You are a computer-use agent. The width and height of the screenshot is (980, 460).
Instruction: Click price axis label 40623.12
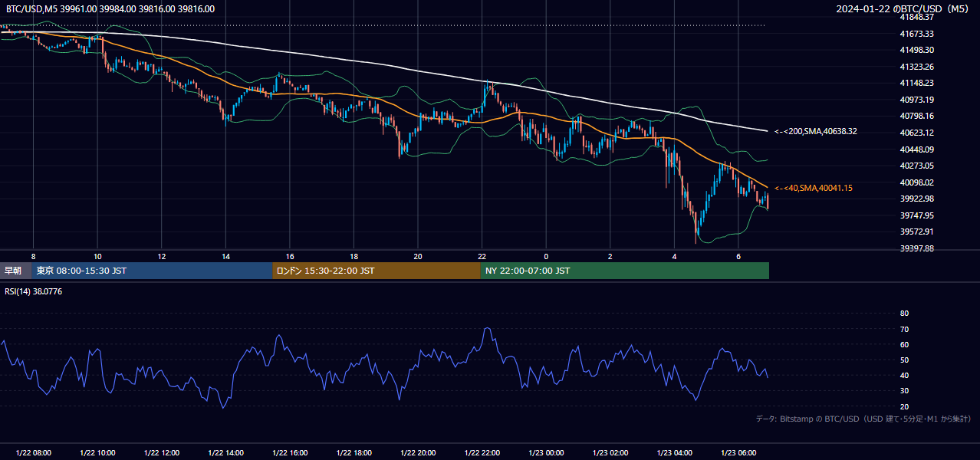(x=916, y=133)
